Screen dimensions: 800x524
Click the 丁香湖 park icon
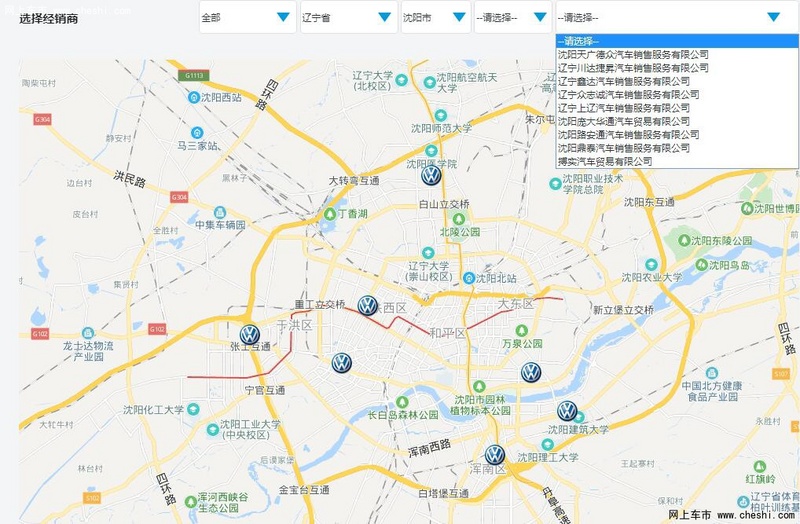[330, 214]
